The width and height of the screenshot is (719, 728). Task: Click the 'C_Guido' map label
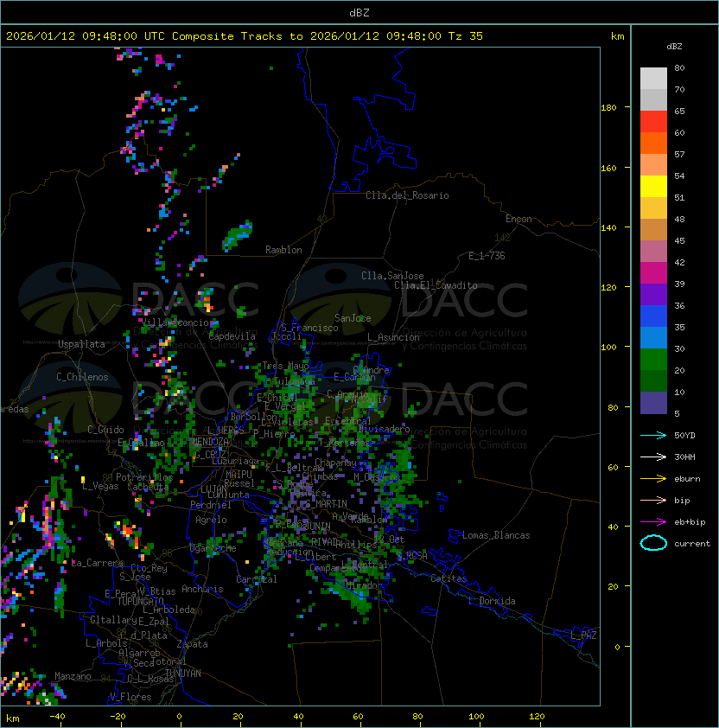pos(105,430)
